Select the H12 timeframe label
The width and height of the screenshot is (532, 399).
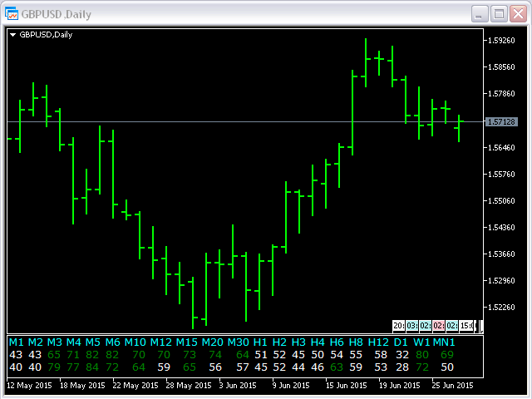(378, 342)
